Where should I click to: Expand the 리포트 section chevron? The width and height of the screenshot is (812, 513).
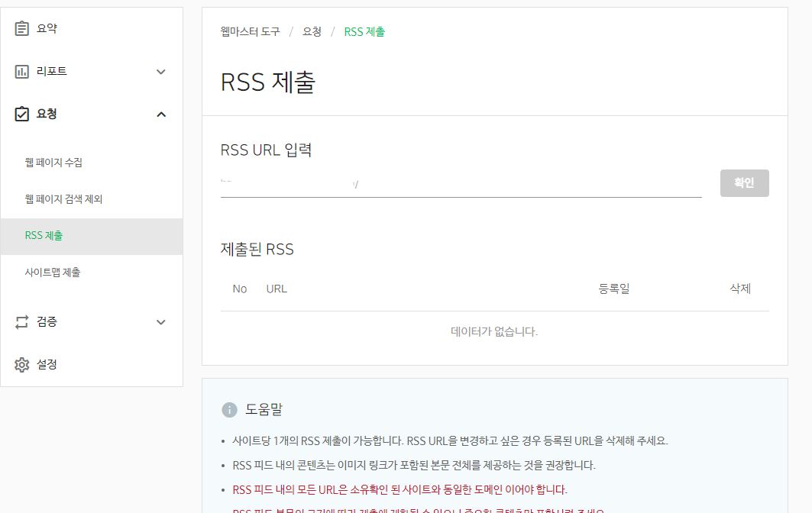click(x=160, y=71)
